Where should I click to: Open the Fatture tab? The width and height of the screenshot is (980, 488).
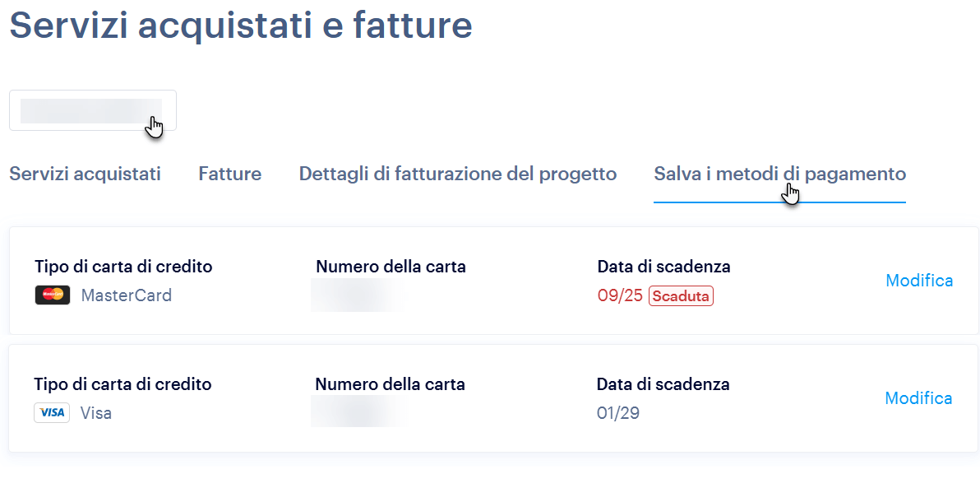(229, 174)
